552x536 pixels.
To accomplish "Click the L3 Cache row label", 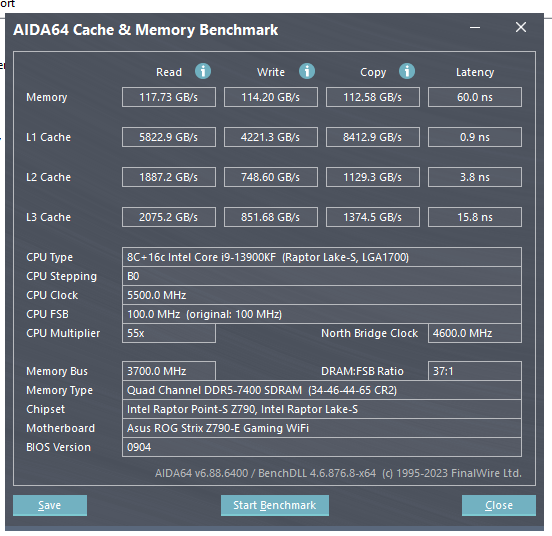I will click(x=49, y=217).
